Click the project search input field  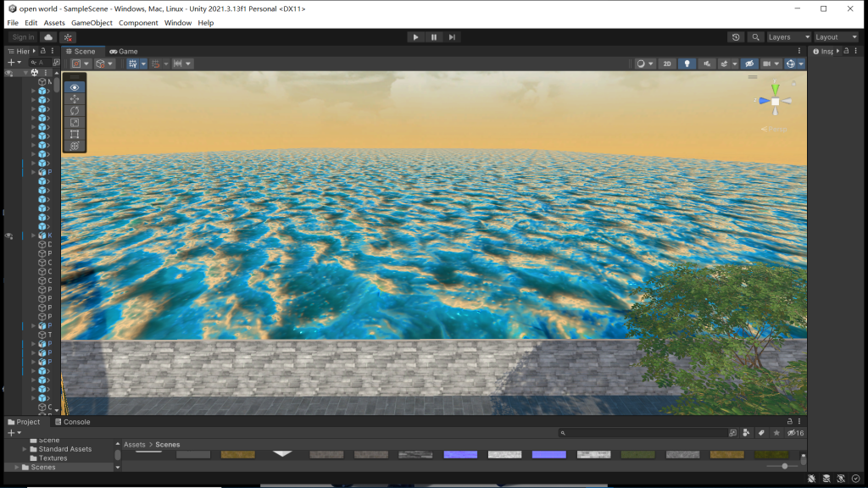[648, 433]
